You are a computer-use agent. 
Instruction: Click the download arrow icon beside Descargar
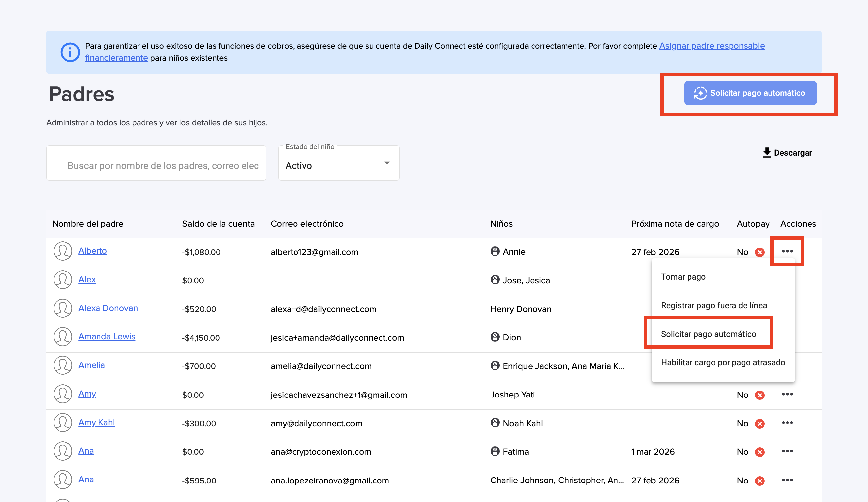767,153
